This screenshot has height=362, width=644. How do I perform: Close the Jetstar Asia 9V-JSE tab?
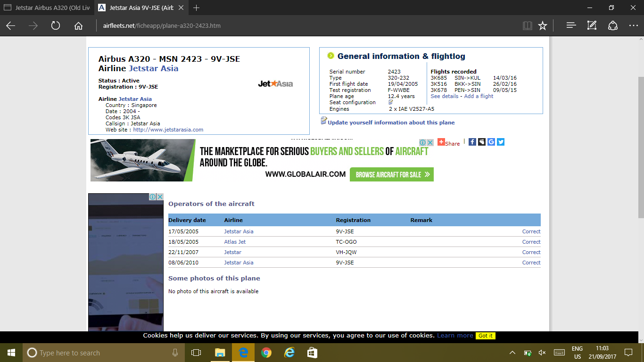coord(181,8)
